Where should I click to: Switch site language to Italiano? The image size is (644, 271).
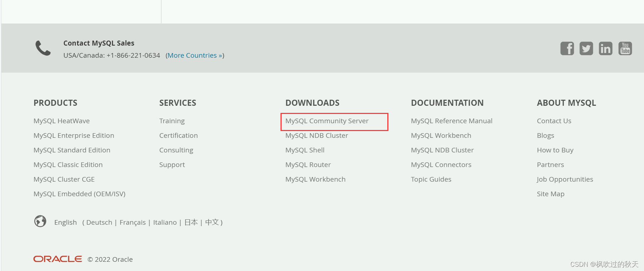pyautogui.click(x=165, y=223)
